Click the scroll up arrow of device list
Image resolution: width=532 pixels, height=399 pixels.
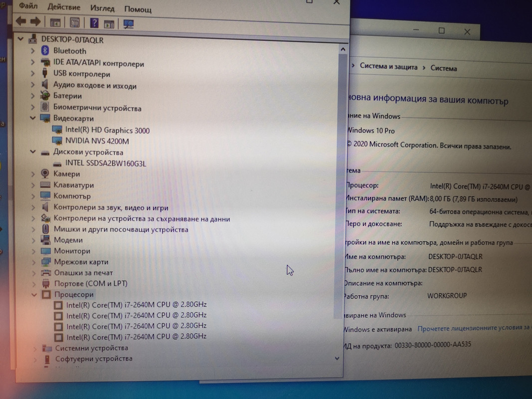343,49
